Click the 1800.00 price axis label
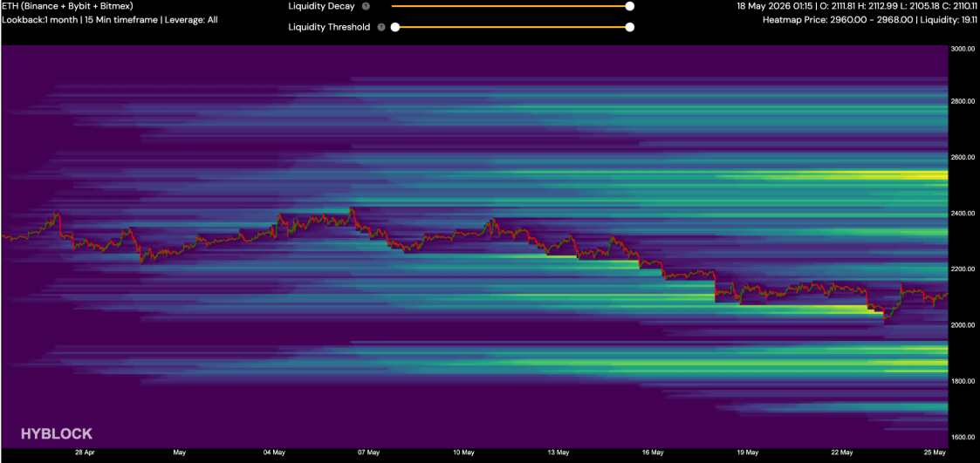 click(963, 381)
